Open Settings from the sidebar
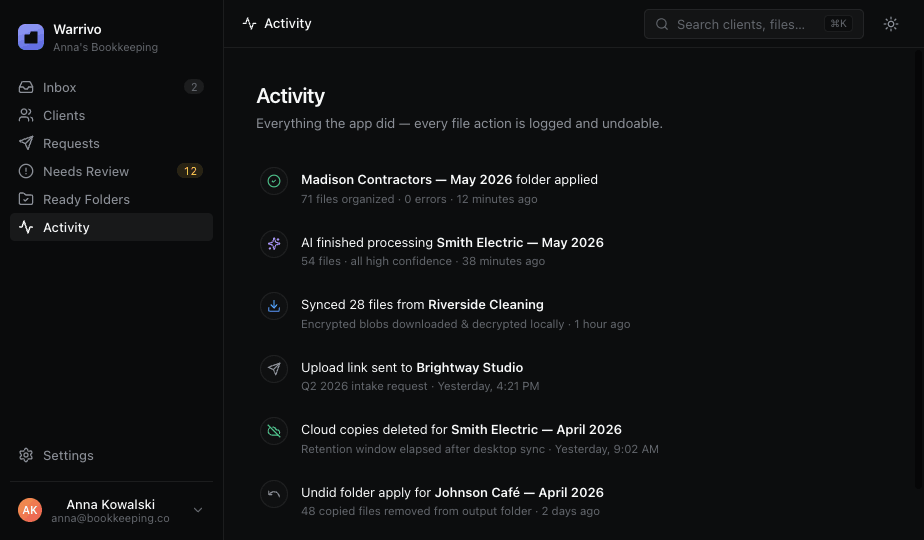 (111, 455)
